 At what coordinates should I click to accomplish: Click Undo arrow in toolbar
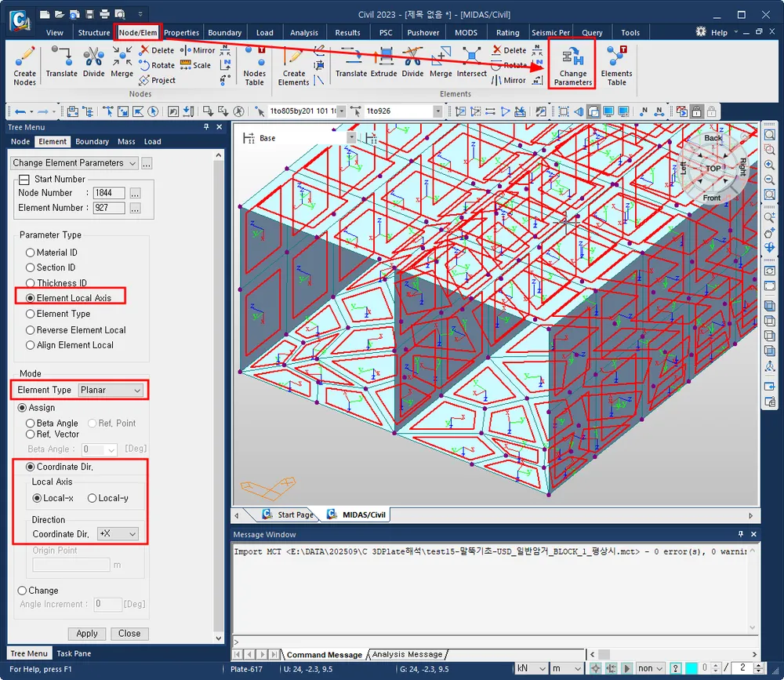click(20, 111)
